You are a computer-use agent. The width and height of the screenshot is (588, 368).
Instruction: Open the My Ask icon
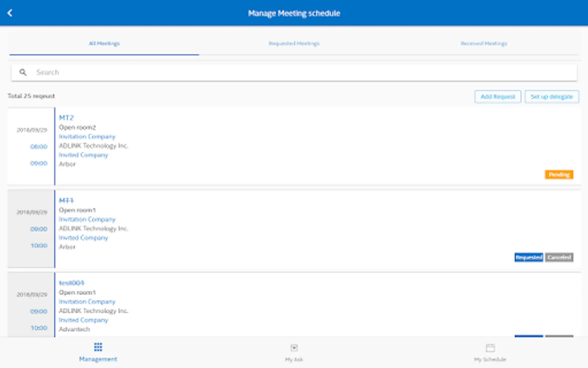294,348
